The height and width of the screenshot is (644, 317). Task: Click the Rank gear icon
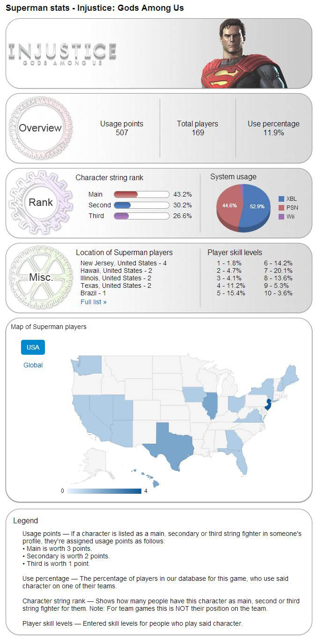tap(40, 203)
